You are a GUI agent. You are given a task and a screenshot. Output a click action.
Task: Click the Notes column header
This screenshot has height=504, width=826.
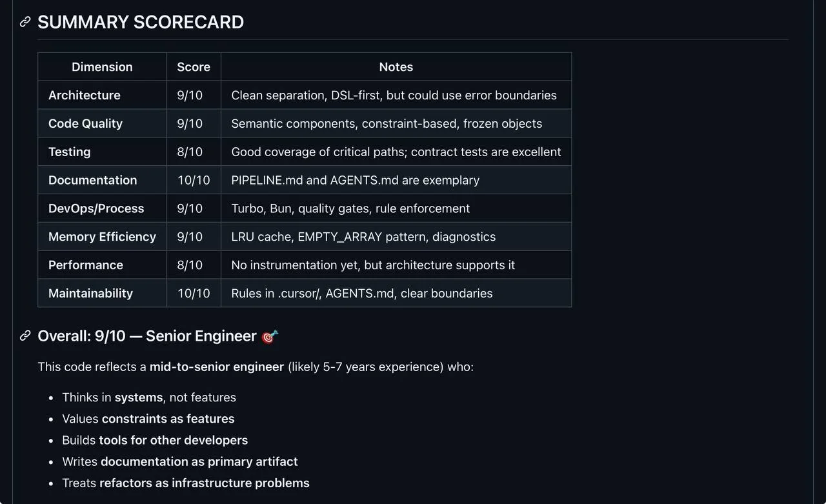pyautogui.click(x=396, y=66)
